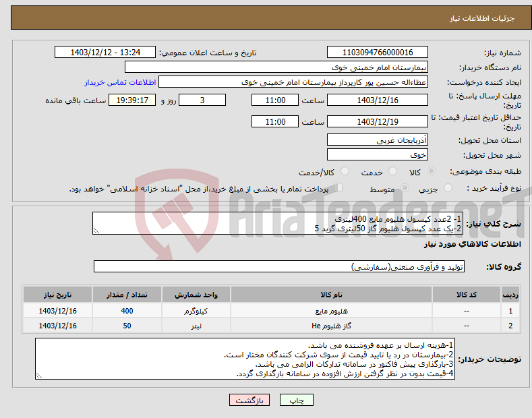This screenshot has width=532, height=418.
Task: Click the شماره نیاز field 1103094766000016
Action: coord(378,53)
